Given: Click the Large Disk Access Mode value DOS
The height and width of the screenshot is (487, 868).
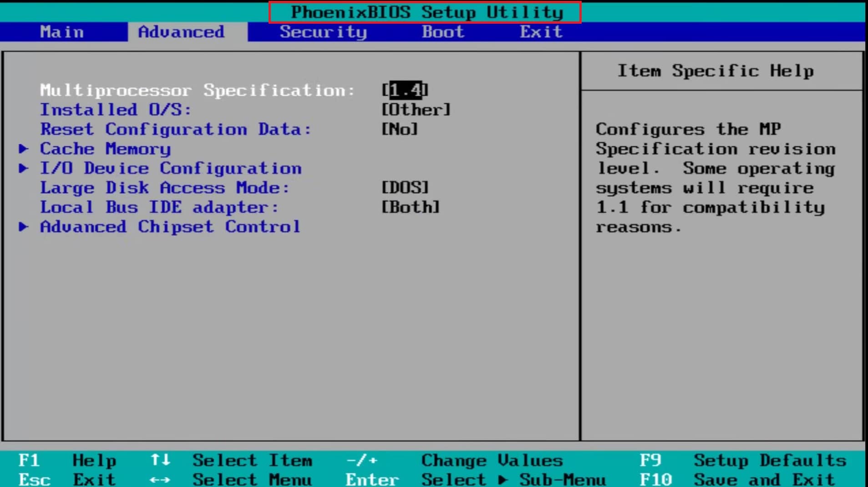Looking at the screenshot, I should (405, 187).
